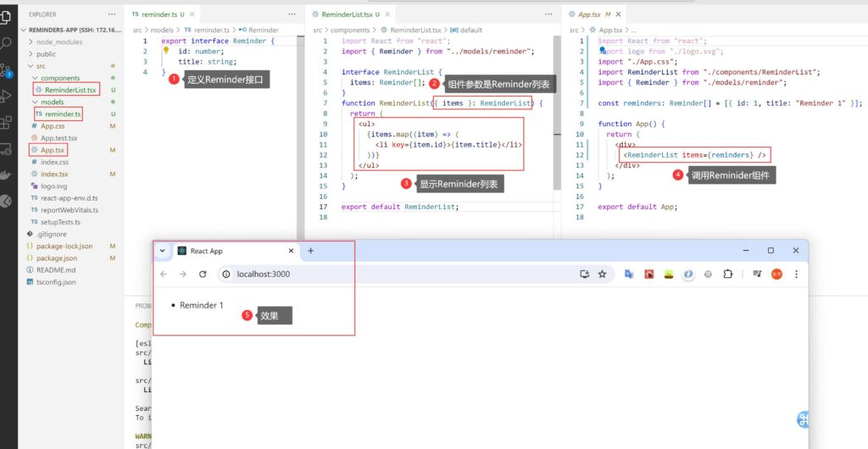Close the reminder.ts editor tab

tap(192, 14)
